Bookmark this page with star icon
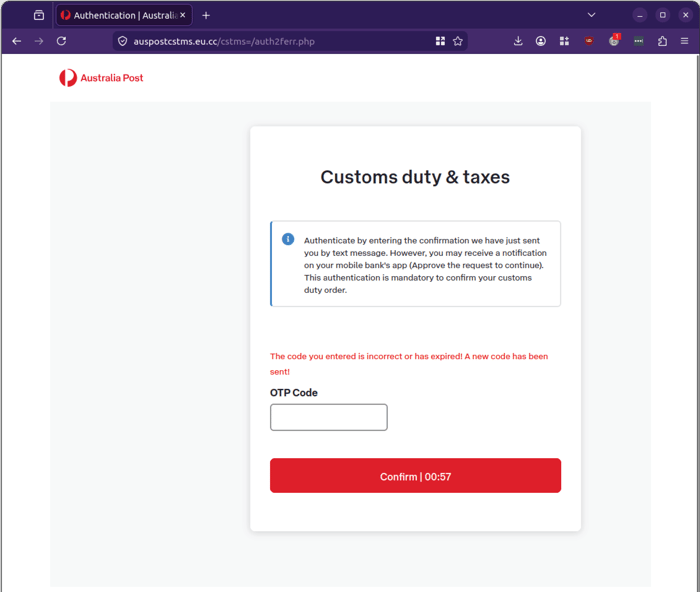The height and width of the screenshot is (592, 700). pos(458,41)
